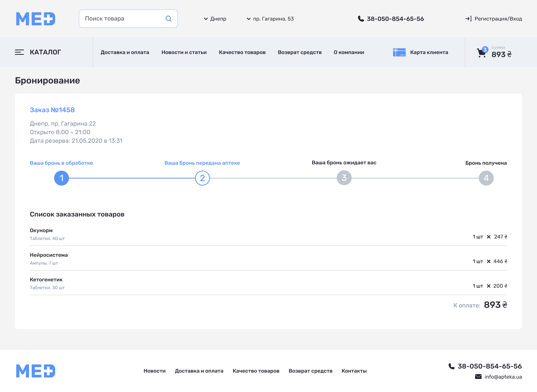This screenshot has height=392, width=537.
Task: Expand the Днепр city dropdown
Action: (x=215, y=19)
